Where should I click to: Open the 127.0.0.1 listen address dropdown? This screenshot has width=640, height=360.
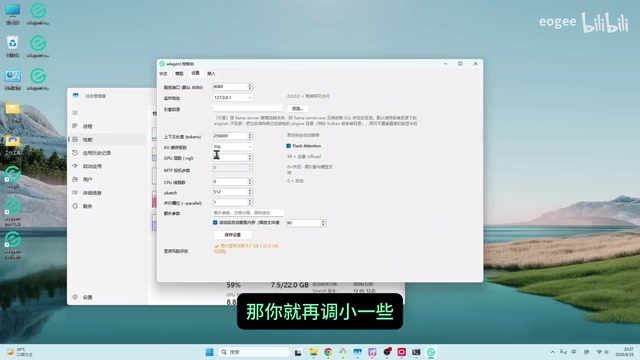coord(233,98)
